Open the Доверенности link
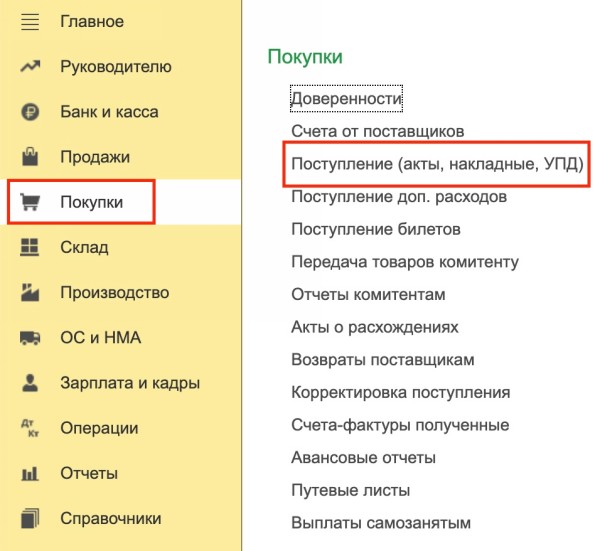This screenshot has height=551, width=600. 346,99
